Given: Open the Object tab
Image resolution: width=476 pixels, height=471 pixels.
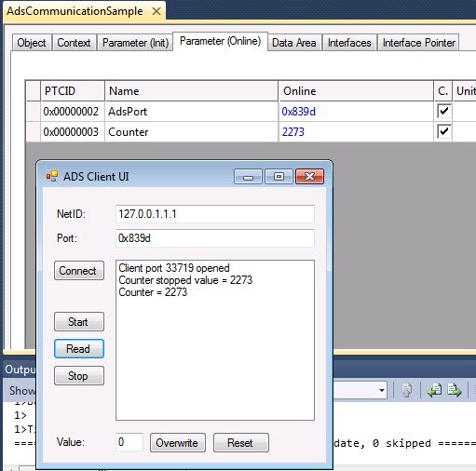Looking at the screenshot, I should (32, 43).
